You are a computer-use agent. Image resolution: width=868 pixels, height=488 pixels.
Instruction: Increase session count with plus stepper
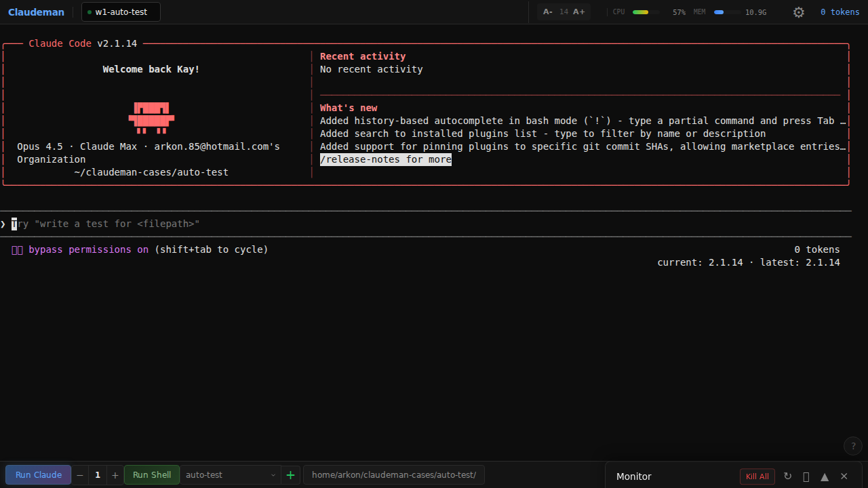pyautogui.click(x=115, y=475)
